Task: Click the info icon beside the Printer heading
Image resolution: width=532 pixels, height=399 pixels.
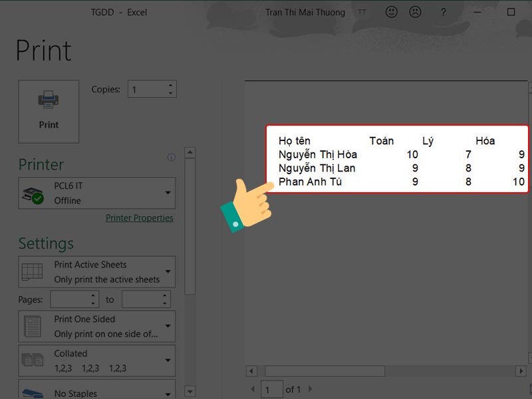Action: [172, 156]
